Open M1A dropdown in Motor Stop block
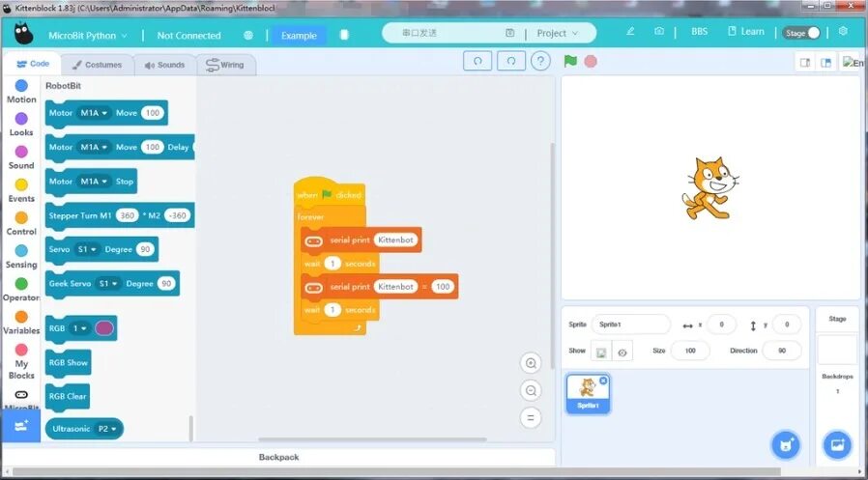This screenshot has width=868, height=480. 94,182
